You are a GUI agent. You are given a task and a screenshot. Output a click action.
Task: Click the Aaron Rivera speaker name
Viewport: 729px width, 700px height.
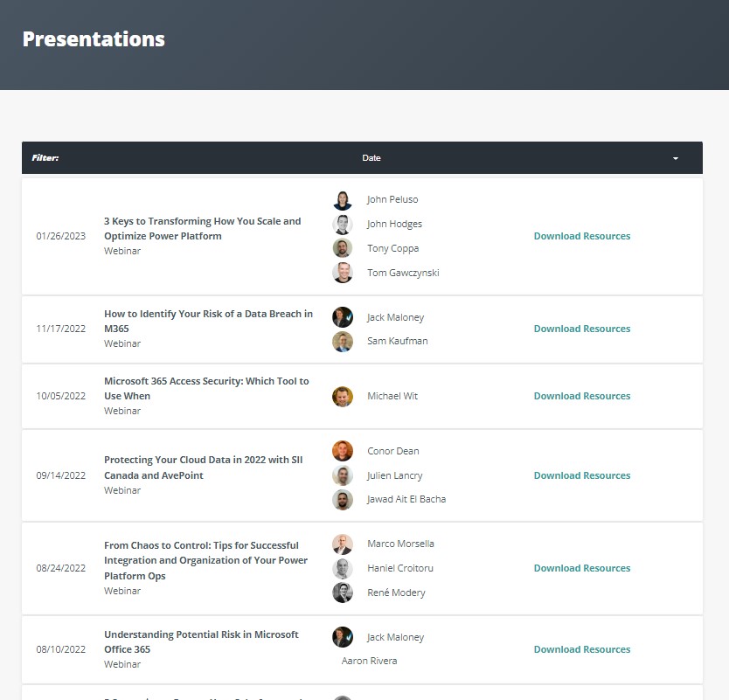[369, 661]
